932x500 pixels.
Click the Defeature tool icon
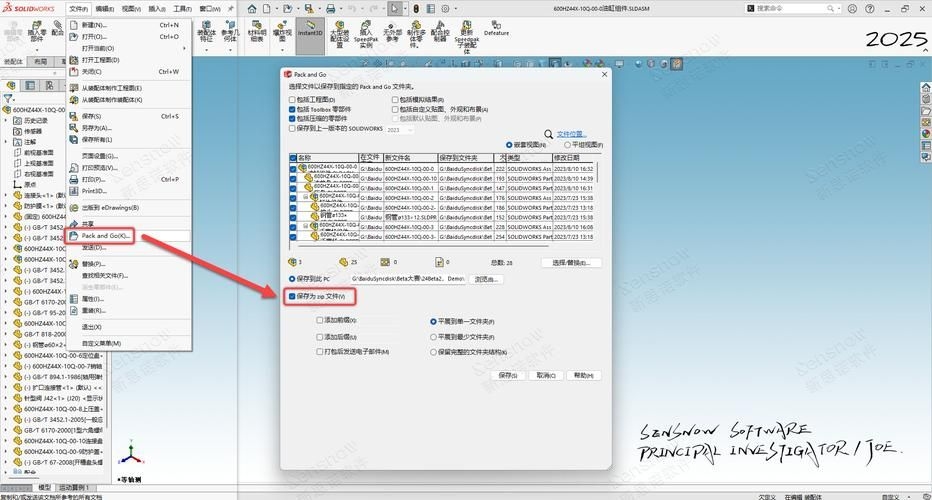point(496,25)
